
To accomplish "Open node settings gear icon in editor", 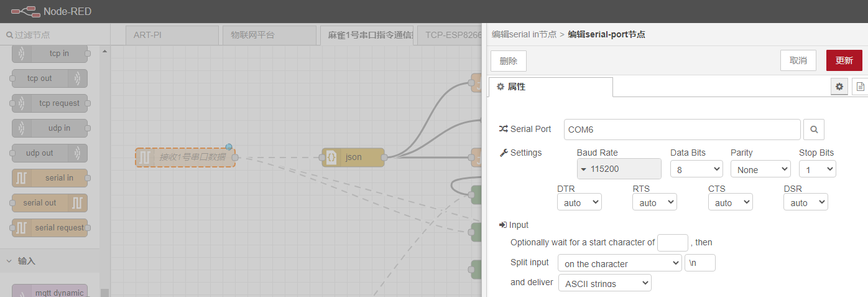I will pos(839,87).
